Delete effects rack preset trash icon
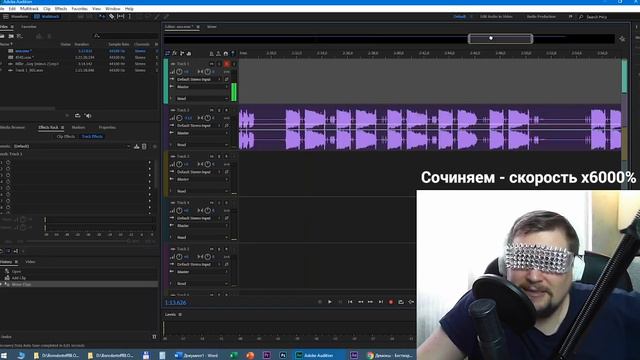Viewport: 640px width, 360px height. [144, 146]
